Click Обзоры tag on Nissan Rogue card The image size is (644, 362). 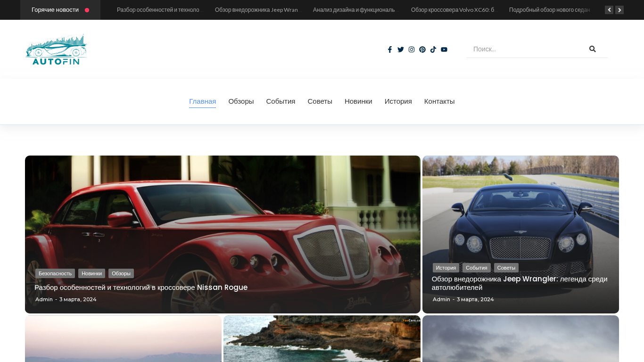[121, 273]
